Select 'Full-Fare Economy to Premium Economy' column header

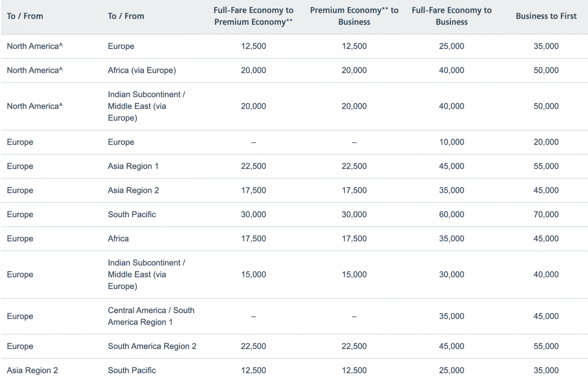coord(253,16)
